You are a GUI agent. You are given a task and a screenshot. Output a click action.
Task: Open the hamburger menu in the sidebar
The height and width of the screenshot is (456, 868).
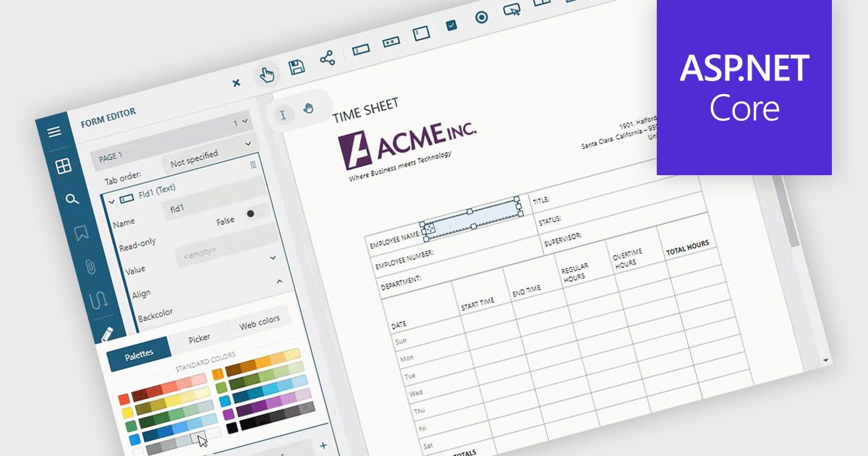tap(54, 132)
